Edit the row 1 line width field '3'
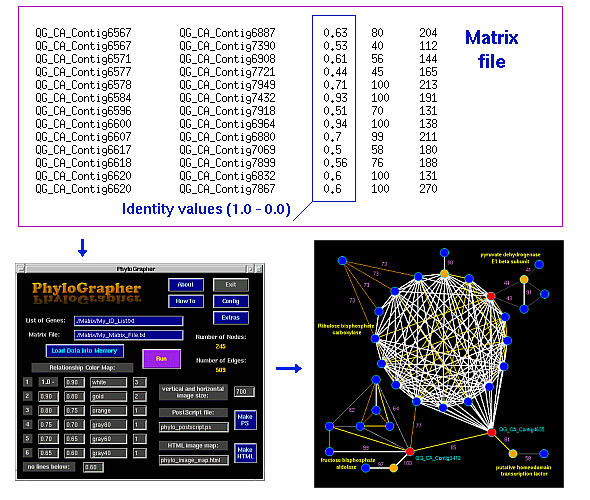 tap(140, 382)
